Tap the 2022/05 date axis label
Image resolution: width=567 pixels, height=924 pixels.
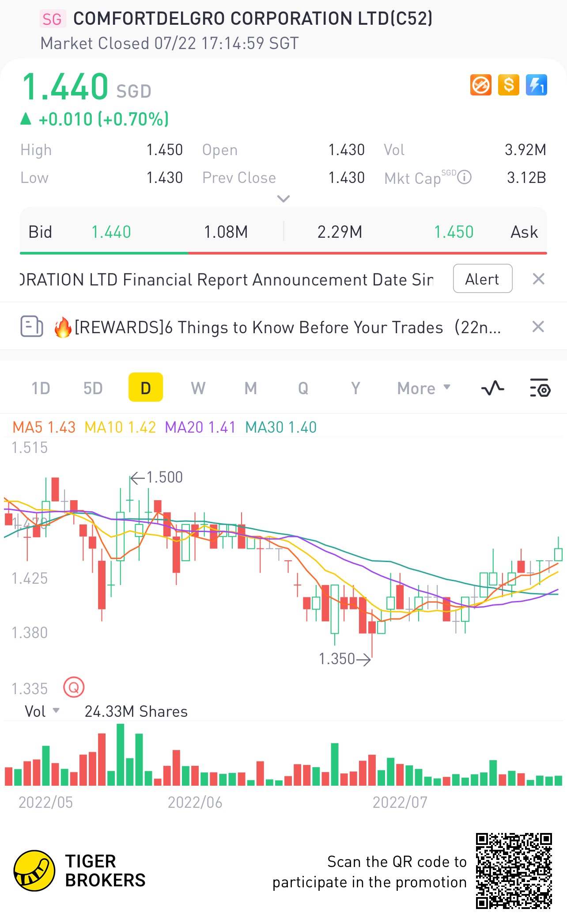coord(45,802)
